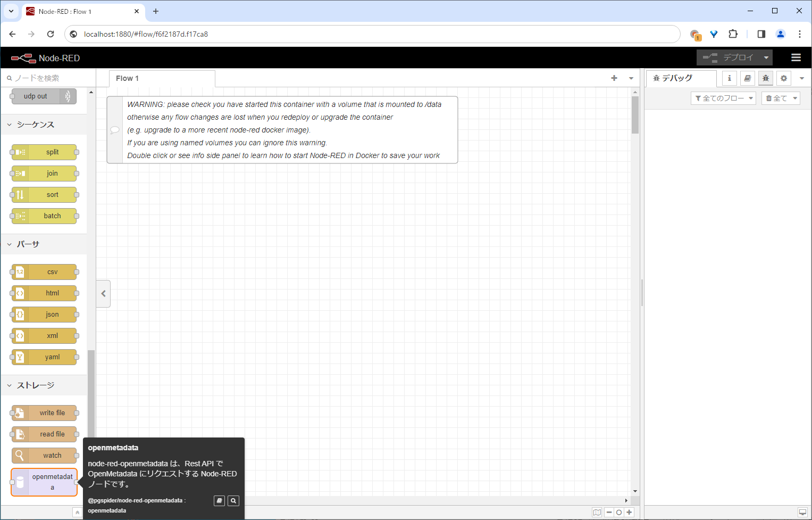
Task: Select the csv parser node
Action: click(44, 272)
